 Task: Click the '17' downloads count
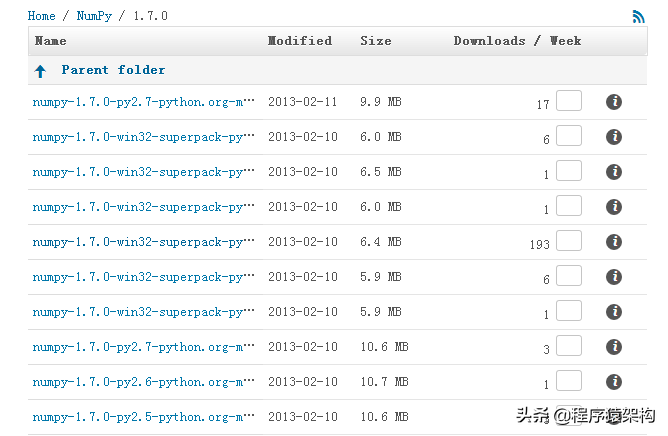(x=543, y=105)
